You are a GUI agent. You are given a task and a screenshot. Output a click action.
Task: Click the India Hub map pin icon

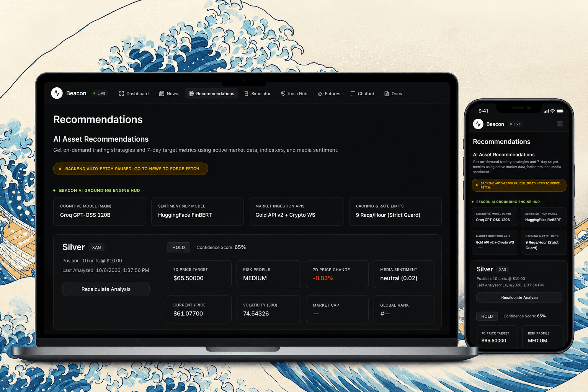click(x=283, y=93)
